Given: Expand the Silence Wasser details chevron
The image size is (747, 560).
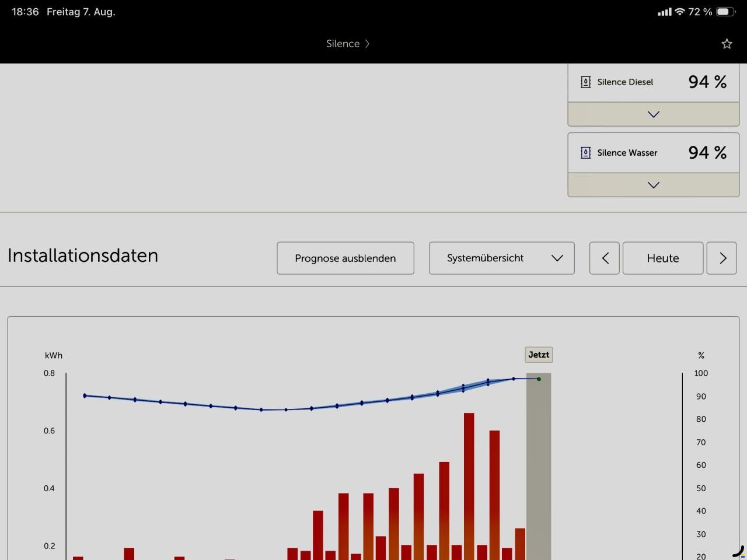Looking at the screenshot, I should coord(654,185).
